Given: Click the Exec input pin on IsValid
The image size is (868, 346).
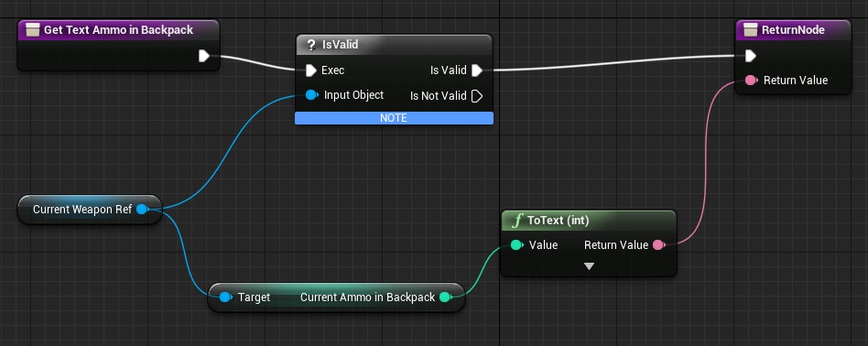Looking at the screenshot, I should pos(310,70).
